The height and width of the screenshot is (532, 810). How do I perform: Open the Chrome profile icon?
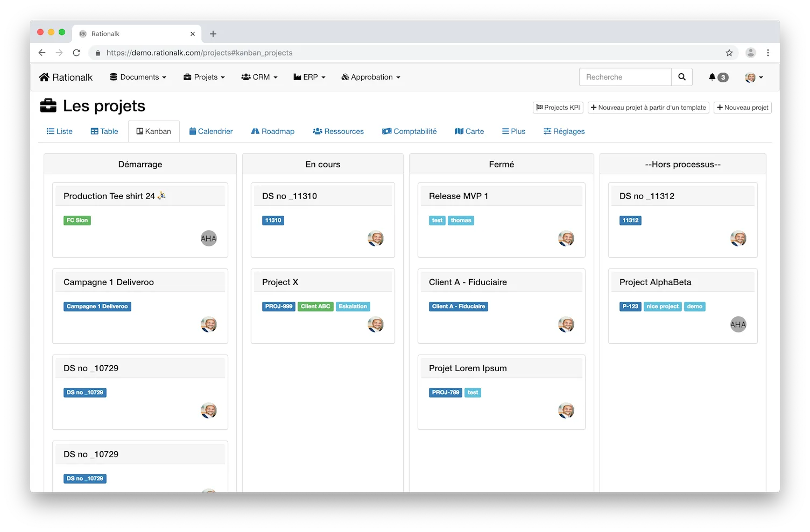tap(751, 53)
